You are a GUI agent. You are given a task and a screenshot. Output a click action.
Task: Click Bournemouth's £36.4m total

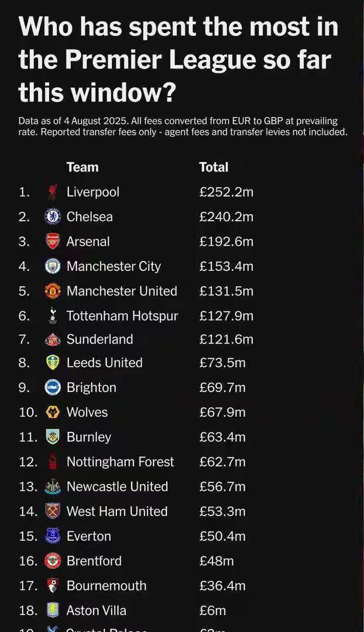click(x=222, y=585)
